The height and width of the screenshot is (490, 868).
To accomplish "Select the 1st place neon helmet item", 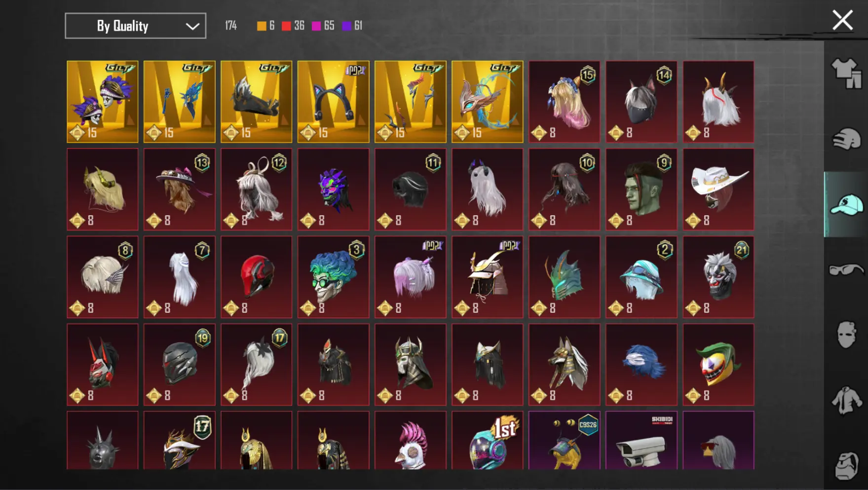I will [x=487, y=440].
